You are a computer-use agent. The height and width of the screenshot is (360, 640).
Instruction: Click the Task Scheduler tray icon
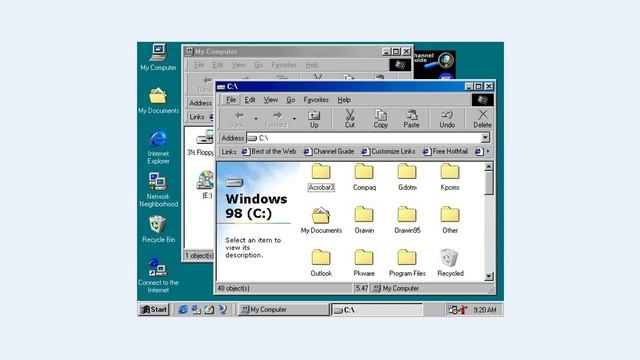[453, 310]
